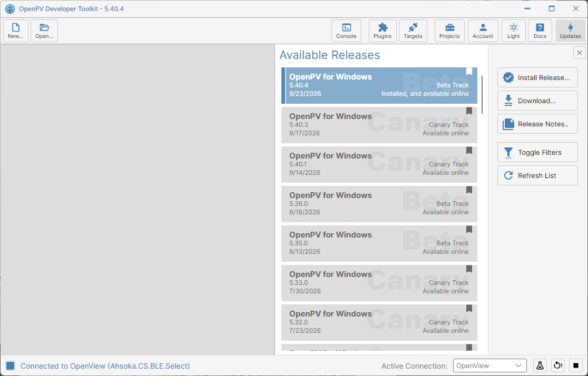The height and width of the screenshot is (376, 588).
Task: Toggle bookmark on the 5.32.0 release
Action: (x=469, y=309)
